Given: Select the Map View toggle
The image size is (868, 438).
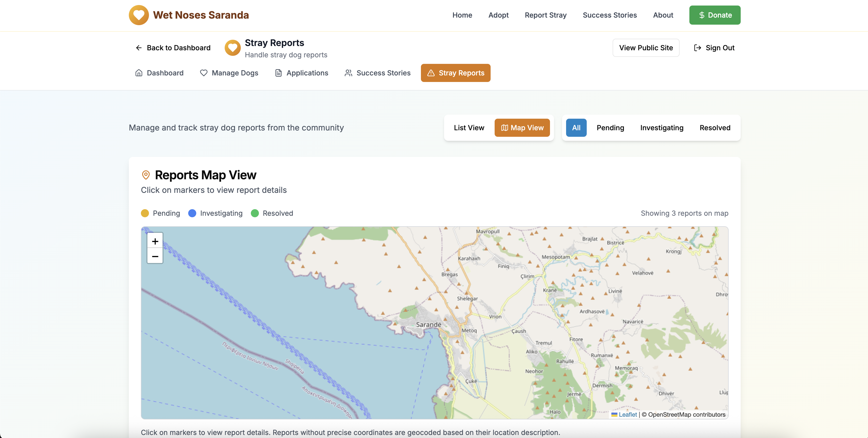Looking at the screenshot, I should [522, 127].
